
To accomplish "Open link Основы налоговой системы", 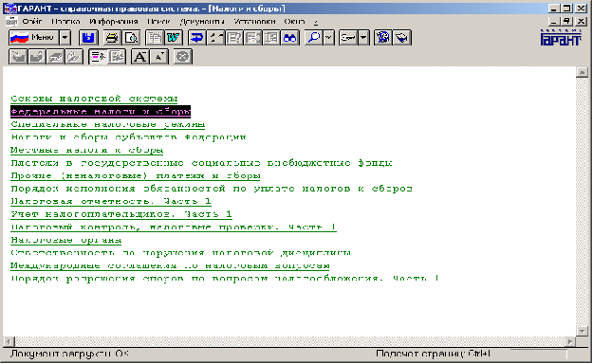I will [x=94, y=99].
